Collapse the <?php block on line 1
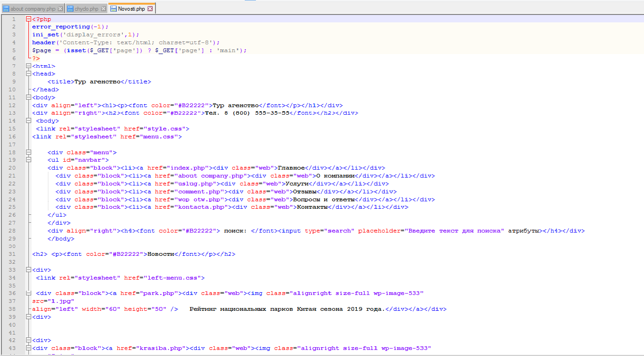This screenshot has width=644, height=356. click(29, 19)
